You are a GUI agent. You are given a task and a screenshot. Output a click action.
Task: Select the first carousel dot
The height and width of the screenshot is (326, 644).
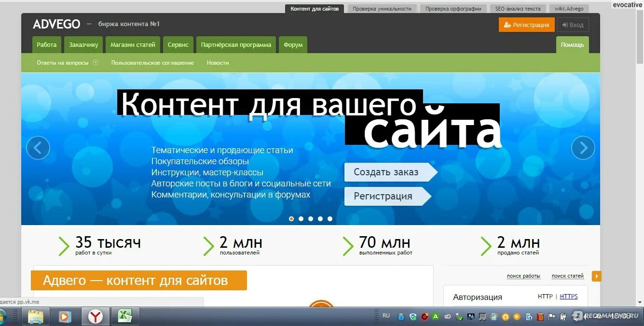point(291,219)
